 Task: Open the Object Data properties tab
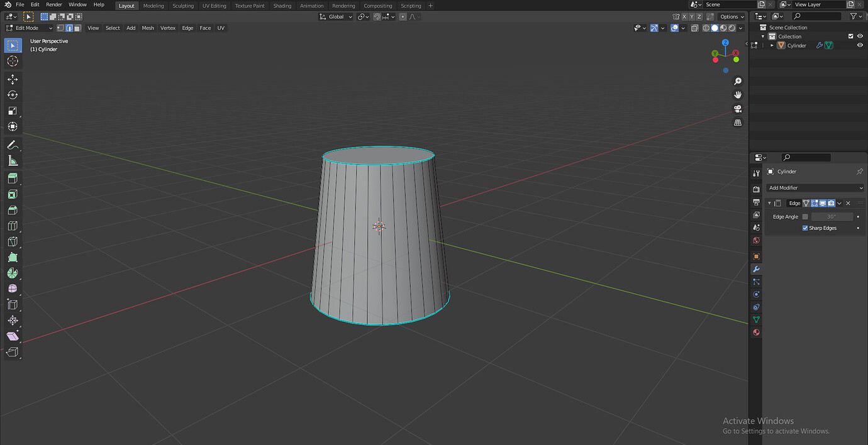click(756, 319)
